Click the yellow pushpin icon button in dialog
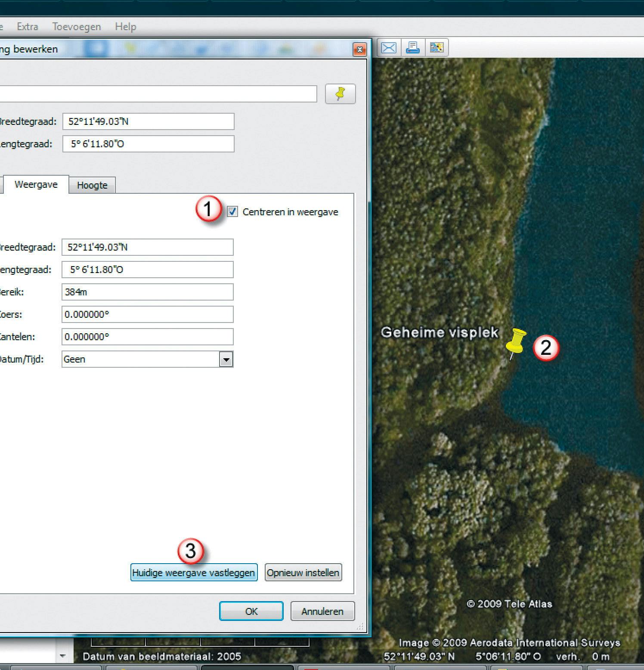 point(340,94)
